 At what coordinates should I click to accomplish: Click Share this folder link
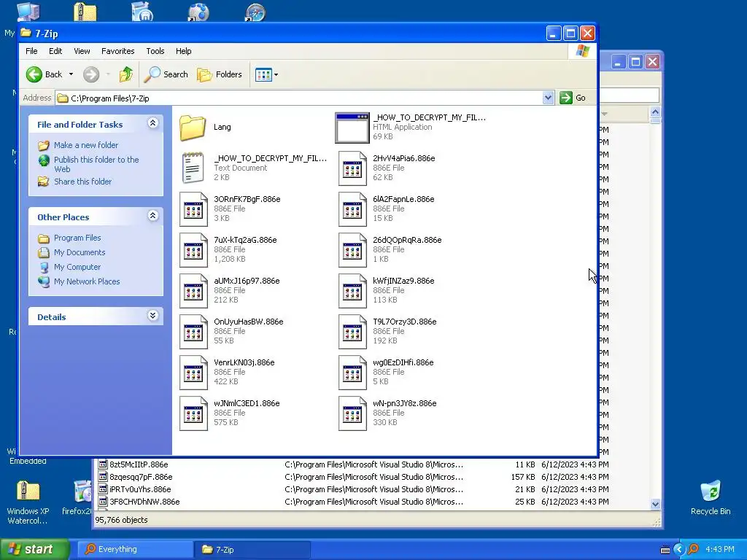[x=82, y=182]
